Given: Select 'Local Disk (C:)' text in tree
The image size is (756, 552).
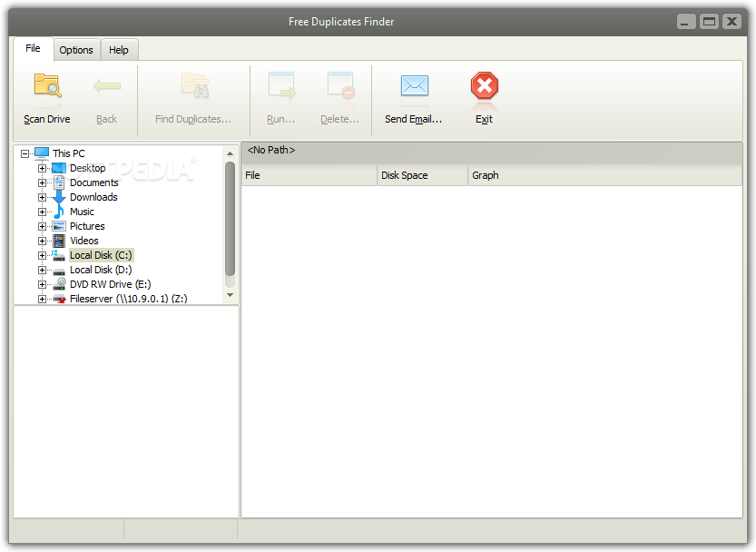Looking at the screenshot, I should (102, 255).
